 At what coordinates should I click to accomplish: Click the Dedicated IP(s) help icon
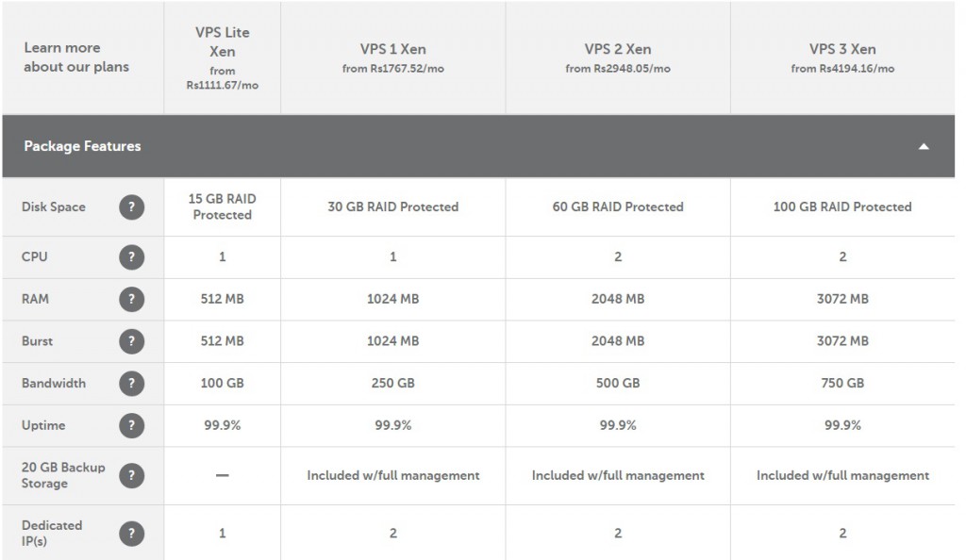pos(131,534)
